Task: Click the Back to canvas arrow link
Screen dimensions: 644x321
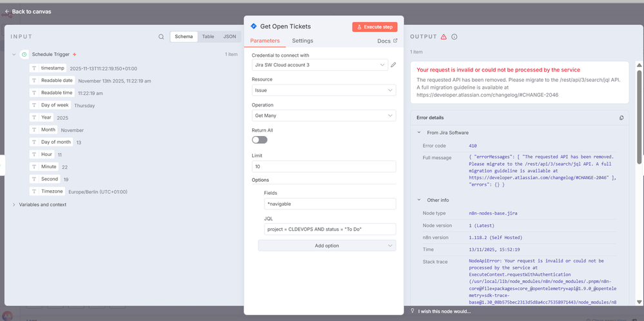Action: click(28, 12)
